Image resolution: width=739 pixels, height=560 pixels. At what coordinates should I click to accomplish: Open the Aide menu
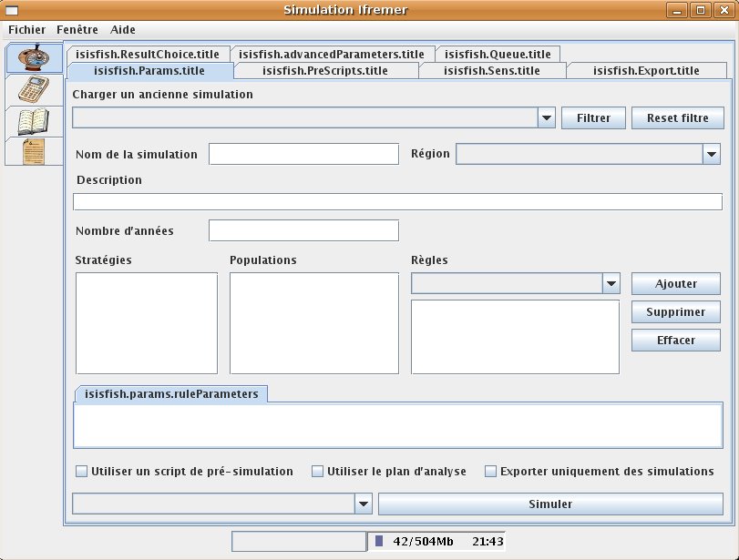click(x=122, y=30)
